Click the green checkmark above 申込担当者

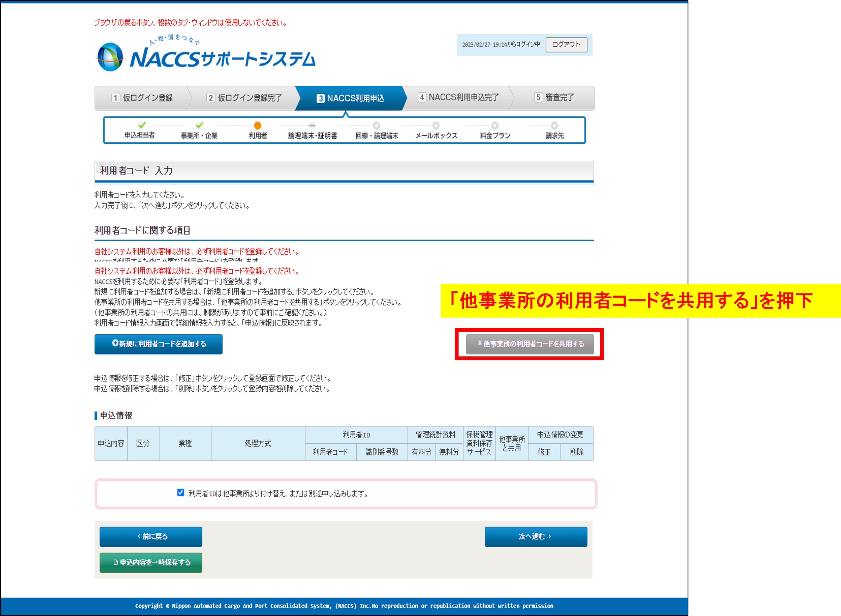142,125
